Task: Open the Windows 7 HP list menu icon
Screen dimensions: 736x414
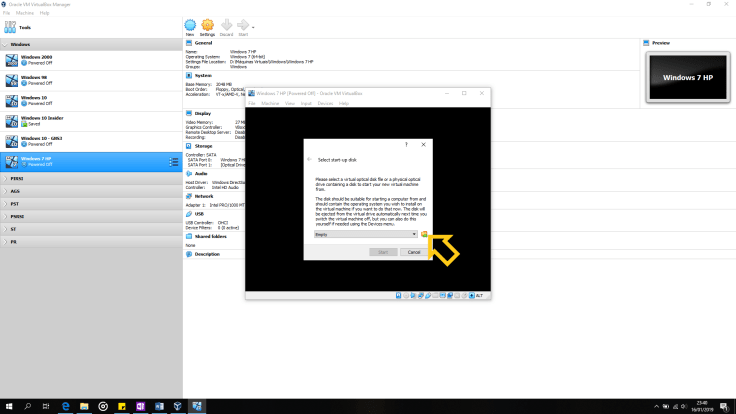Action: pos(174,161)
